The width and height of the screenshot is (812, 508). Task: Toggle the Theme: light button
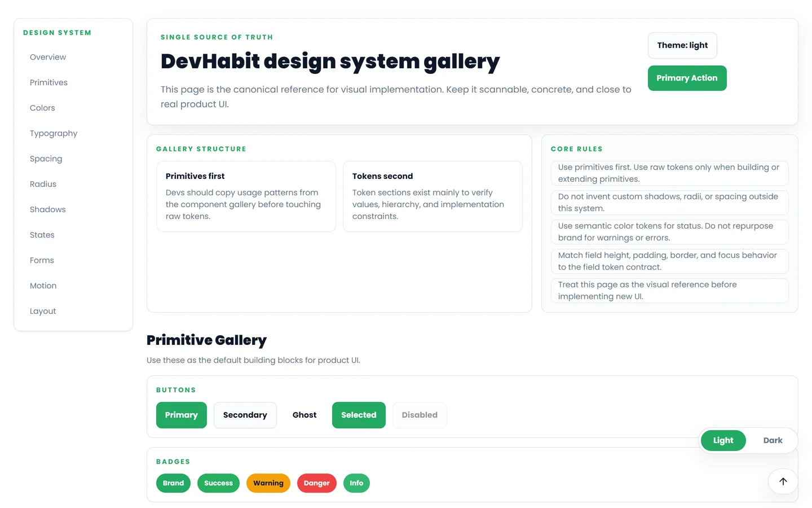(x=682, y=45)
